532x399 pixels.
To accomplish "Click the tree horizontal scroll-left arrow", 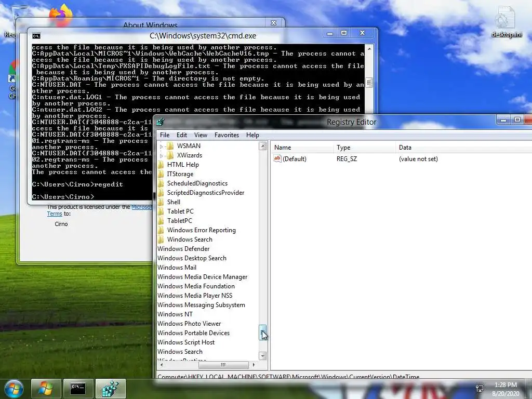I will click(x=162, y=365).
